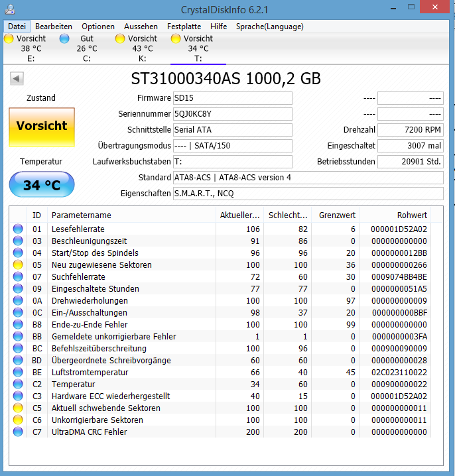The width and height of the screenshot is (455, 476).
Task: Click status dot of Ein-/Ausschaltungen row
Action: tap(18, 312)
